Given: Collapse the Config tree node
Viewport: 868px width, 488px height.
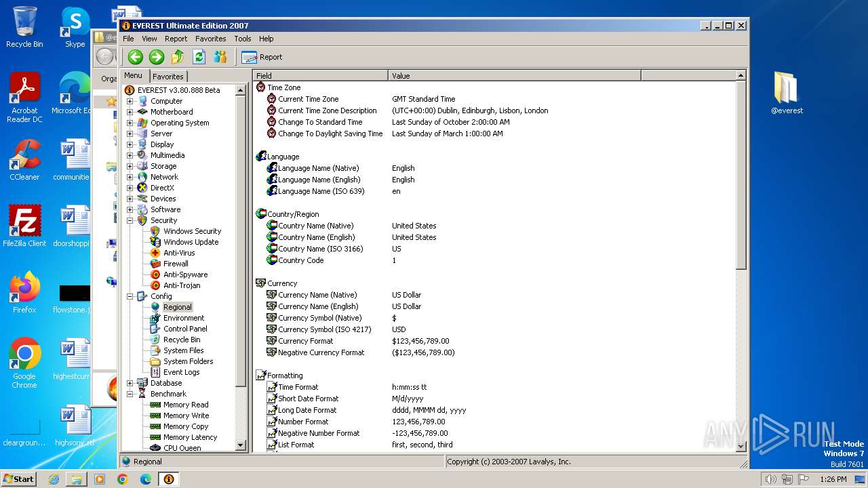Looking at the screenshot, I should click(x=130, y=296).
